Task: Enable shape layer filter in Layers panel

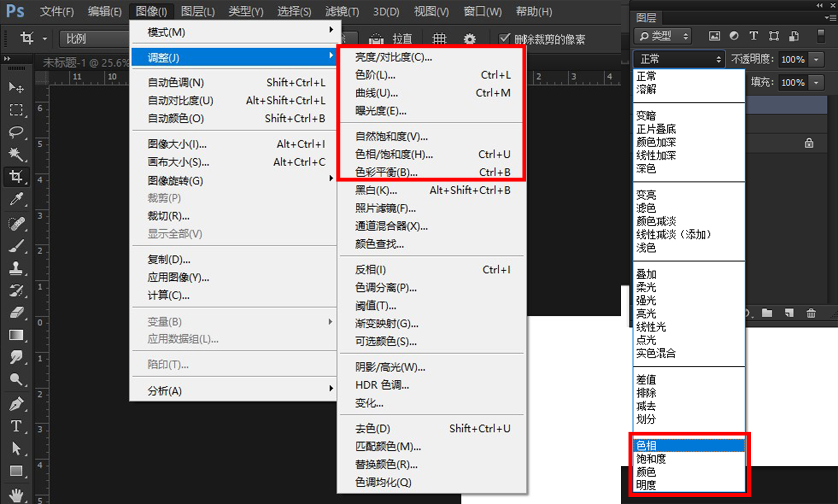Action: (774, 35)
